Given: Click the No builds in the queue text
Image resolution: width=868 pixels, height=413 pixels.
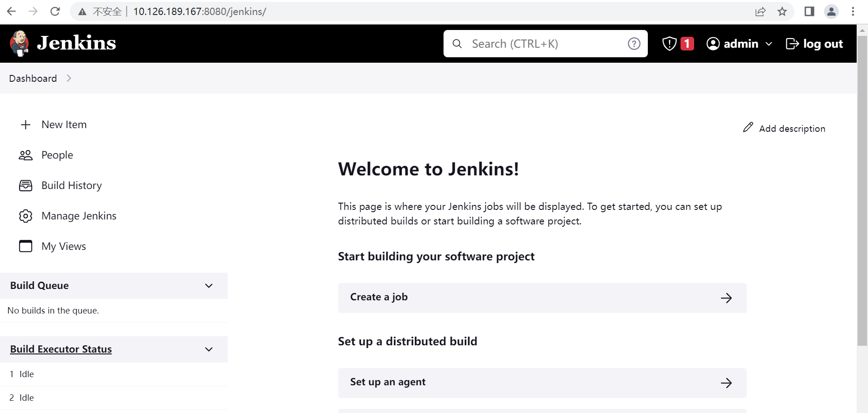Looking at the screenshot, I should [53, 310].
